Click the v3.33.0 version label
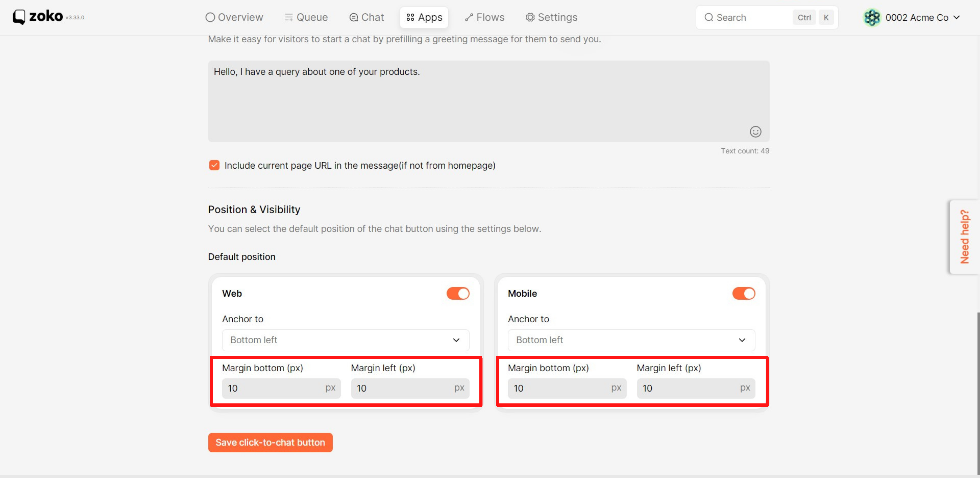980x478 pixels. (75, 17)
